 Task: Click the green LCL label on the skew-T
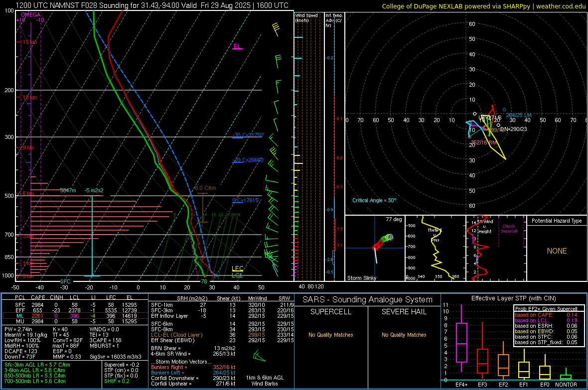(237, 275)
